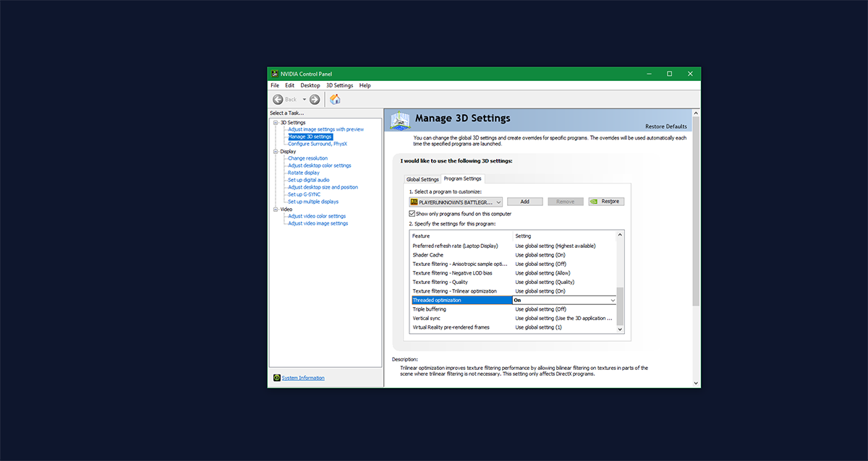This screenshot has width=868, height=461.
Task: Open Rotate display task
Action: pyautogui.click(x=304, y=173)
